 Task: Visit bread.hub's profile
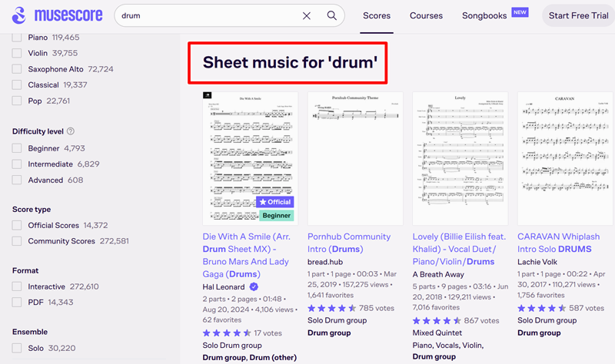pyautogui.click(x=325, y=262)
